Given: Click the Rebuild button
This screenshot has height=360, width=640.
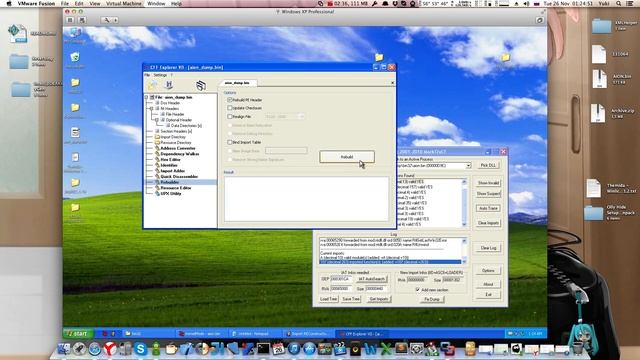Looking at the screenshot, I should click(x=347, y=157).
